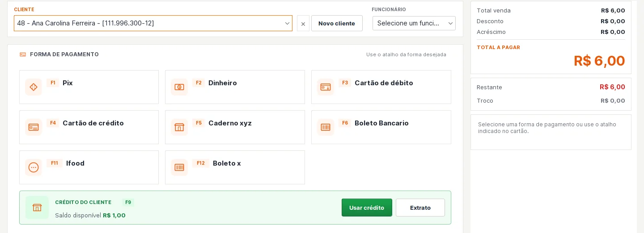Click the F4 shortcut badge

tap(53, 123)
